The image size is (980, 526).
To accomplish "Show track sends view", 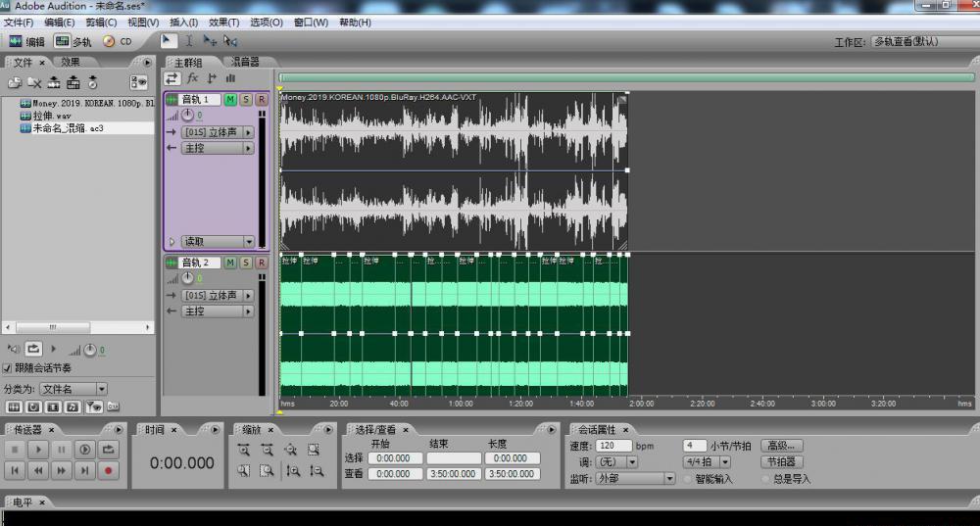I will (212, 78).
